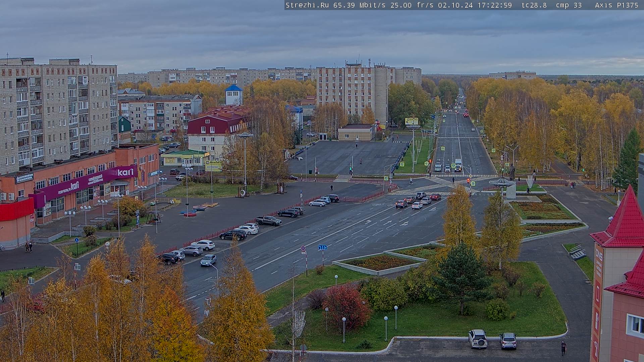
Task: Select the "Axis P1375" camera model text
Action: tap(616, 5)
